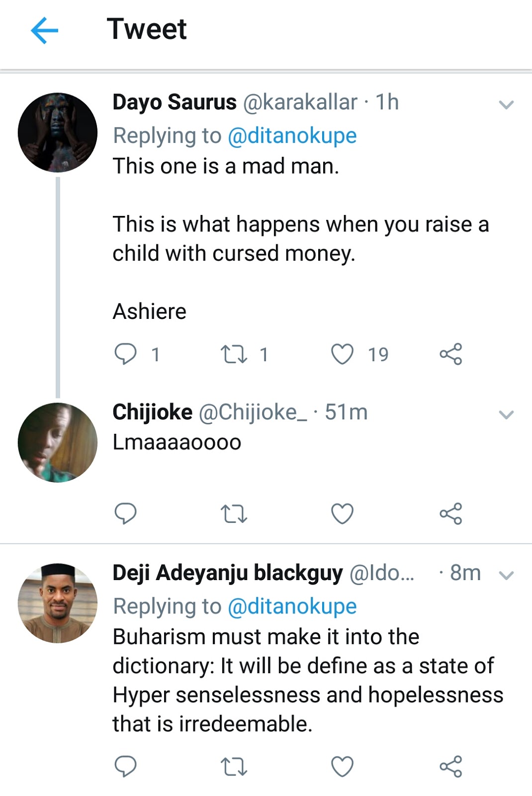Viewport: 532px width, 796px height.
Task: Share Chijioke's Lmaaaaoooo tweet
Action: [x=451, y=513]
